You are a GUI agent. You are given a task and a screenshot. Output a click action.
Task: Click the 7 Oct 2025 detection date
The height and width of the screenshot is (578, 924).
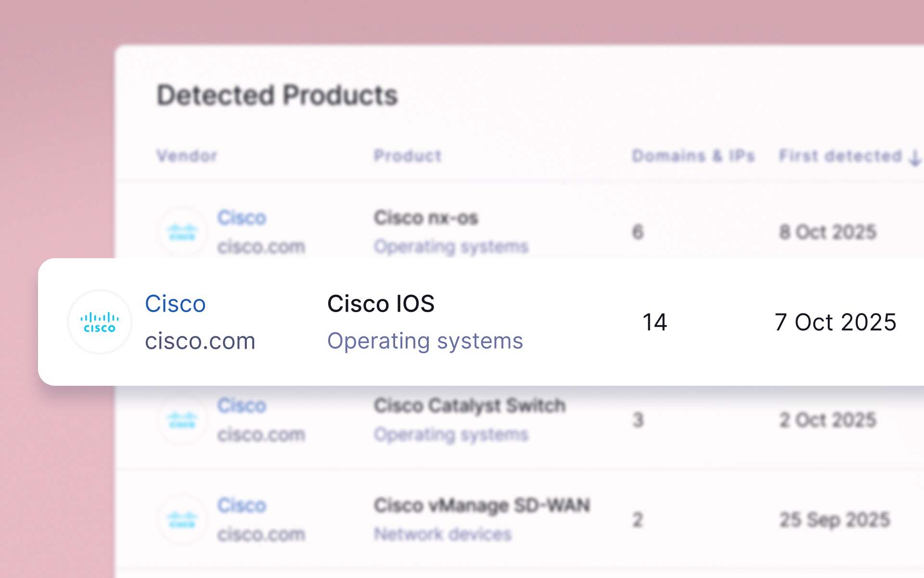tap(835, 323)
